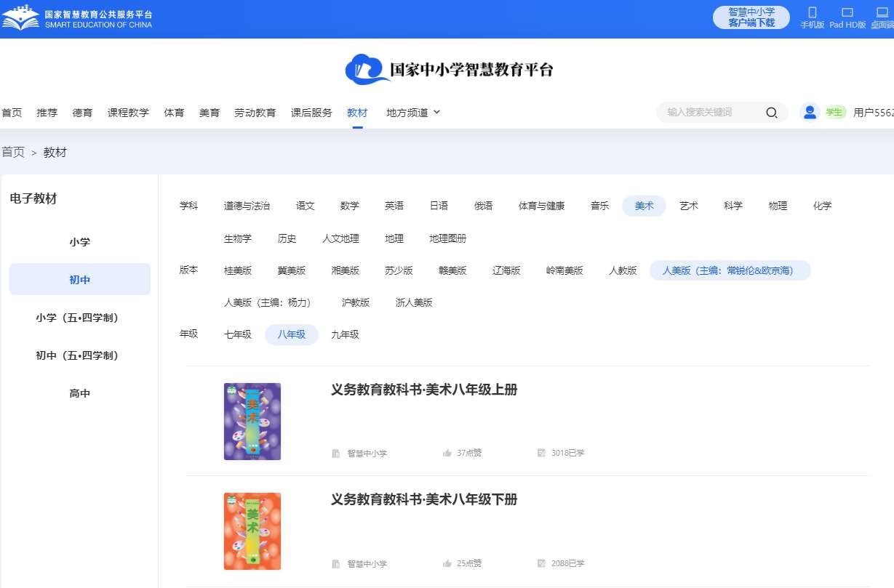The image size is (894, 588).
Task: Select 高中 in the sidebar
Action: tap(80, 393)
